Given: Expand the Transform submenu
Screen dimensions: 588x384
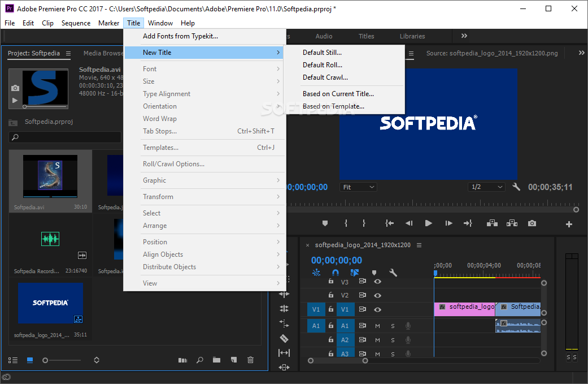Looking at the screenshot, I should pyautogui.click(x=204, y=197).
